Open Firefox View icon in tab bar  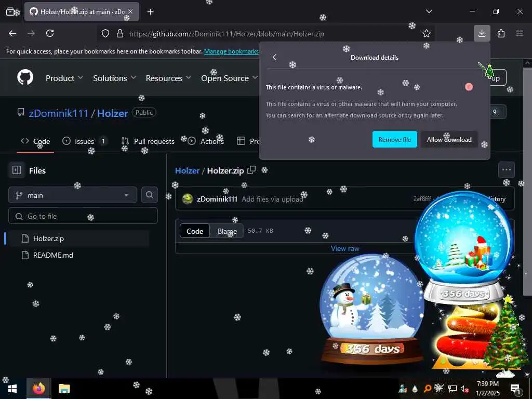click(x=10, y=11)
